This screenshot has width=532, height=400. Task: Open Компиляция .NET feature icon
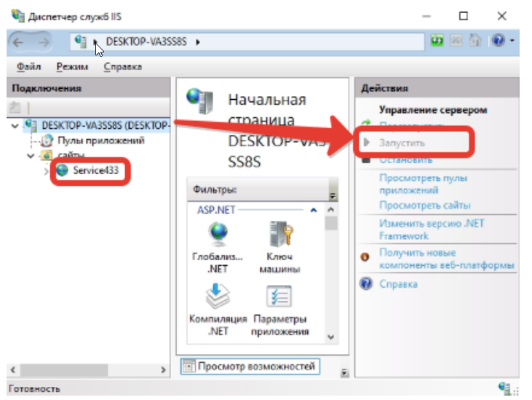(218, 310)
